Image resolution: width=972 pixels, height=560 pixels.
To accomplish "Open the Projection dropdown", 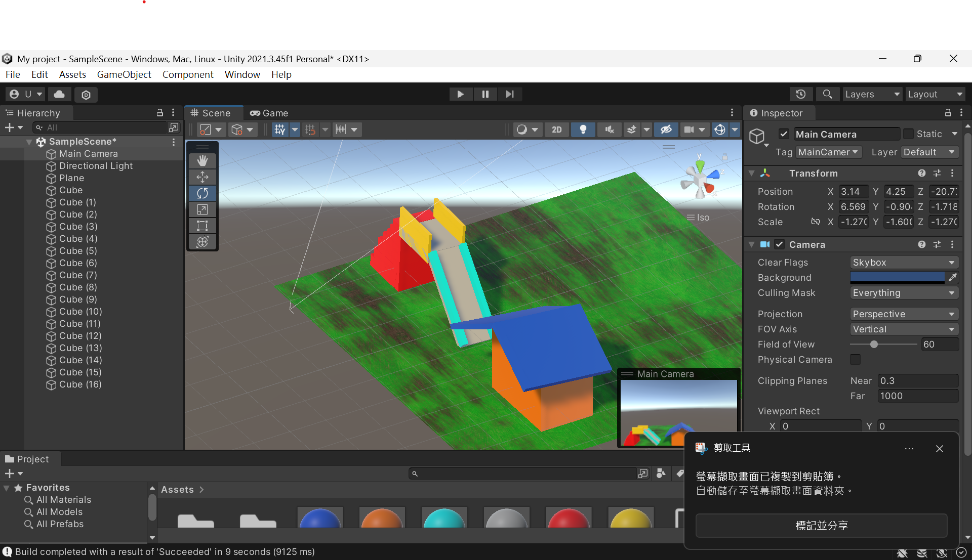I will (x=904, y=314).
